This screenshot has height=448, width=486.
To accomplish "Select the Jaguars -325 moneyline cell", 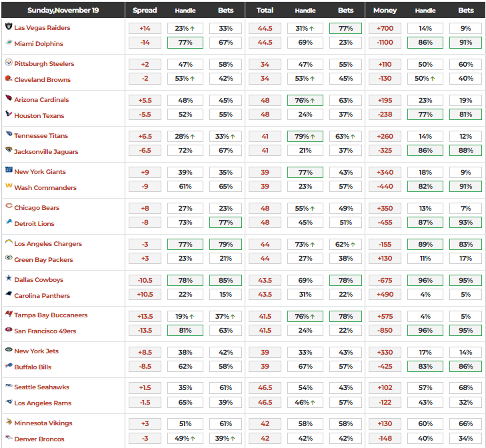I will 385,151.
